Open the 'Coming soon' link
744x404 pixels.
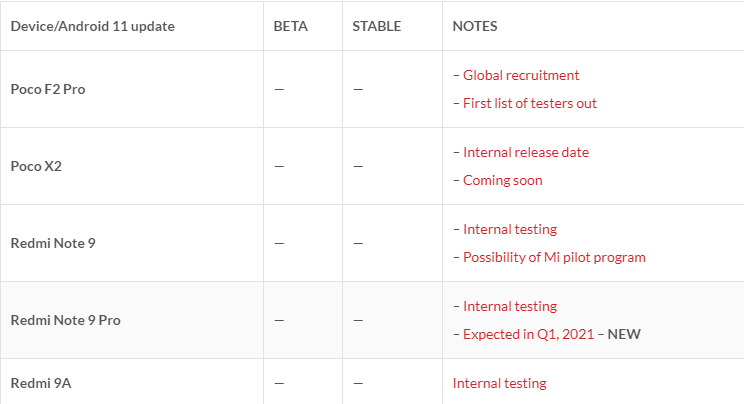502,180
